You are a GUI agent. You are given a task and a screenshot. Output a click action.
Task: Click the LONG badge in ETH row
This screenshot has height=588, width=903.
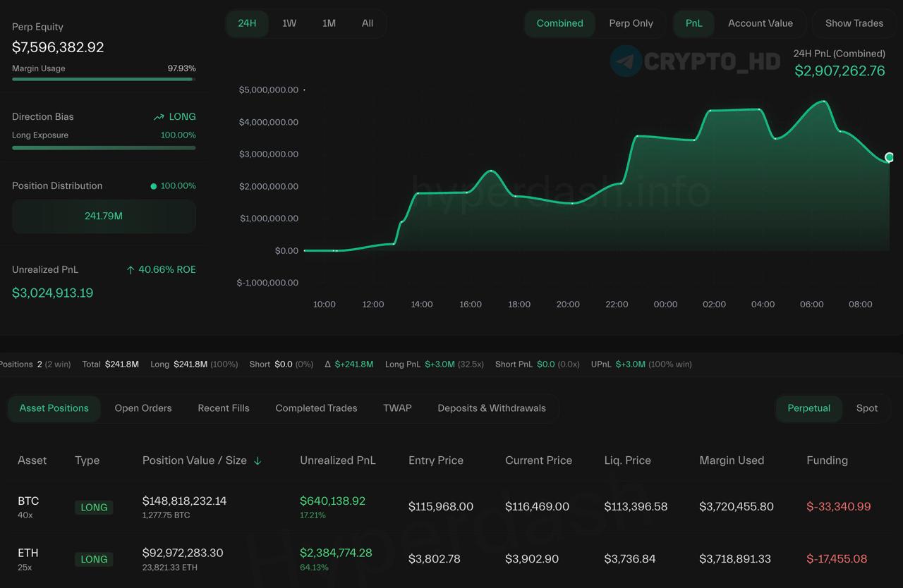click(94, 559)
